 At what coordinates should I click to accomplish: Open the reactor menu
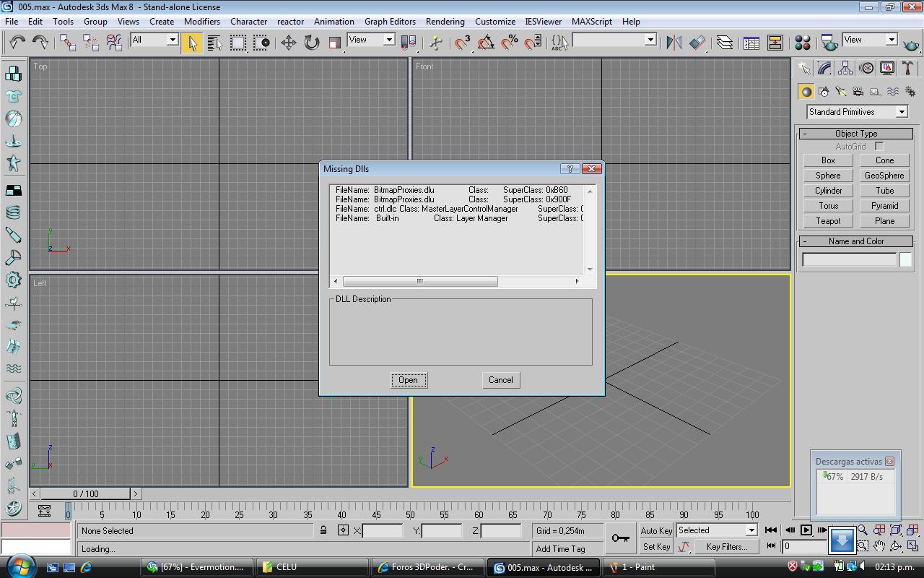(290, 22)
